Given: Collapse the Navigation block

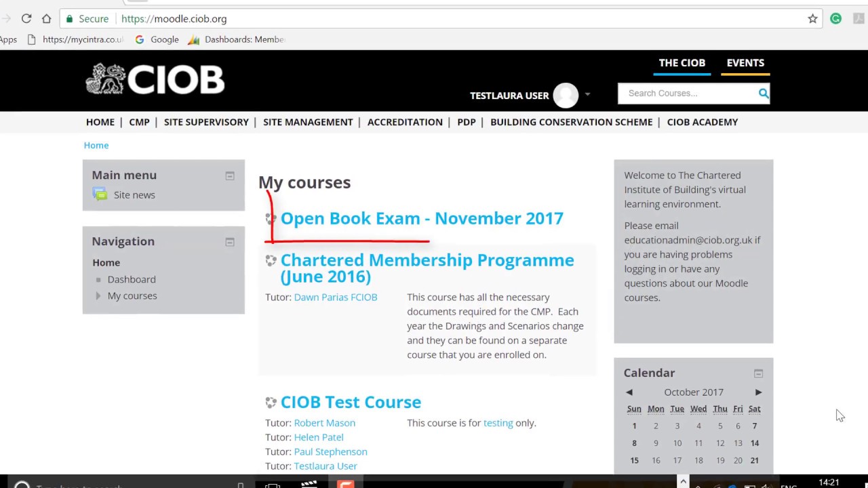Looking at the screenshot, I should point(230,243).
